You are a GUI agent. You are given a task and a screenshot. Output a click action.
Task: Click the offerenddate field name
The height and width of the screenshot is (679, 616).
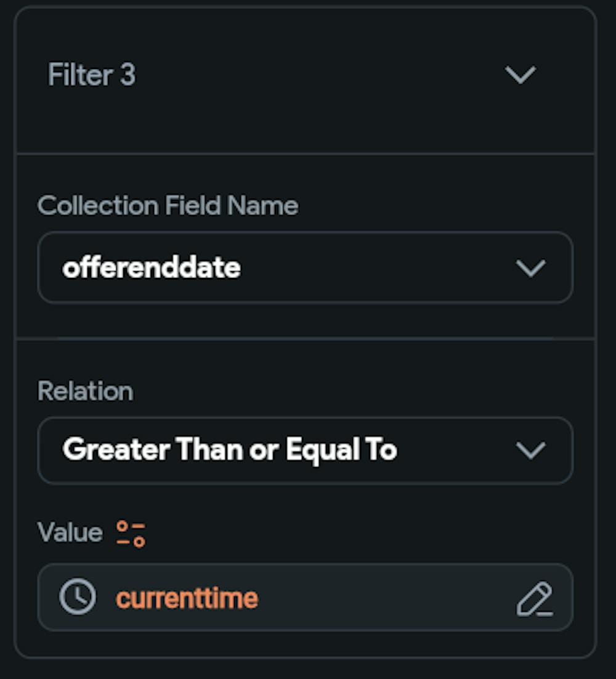(x=150, y=267)
